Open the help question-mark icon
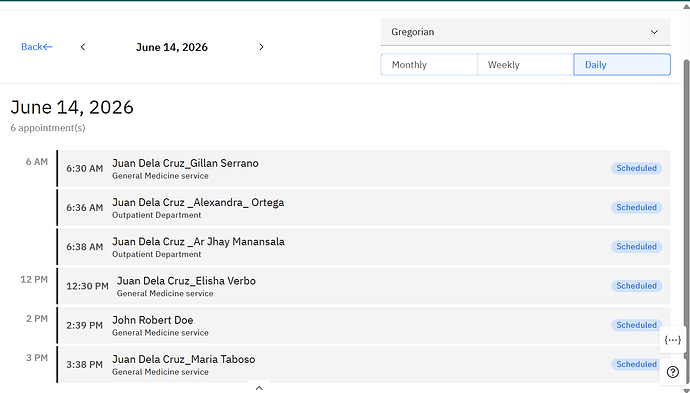The image size is (690, 393). 672,372
